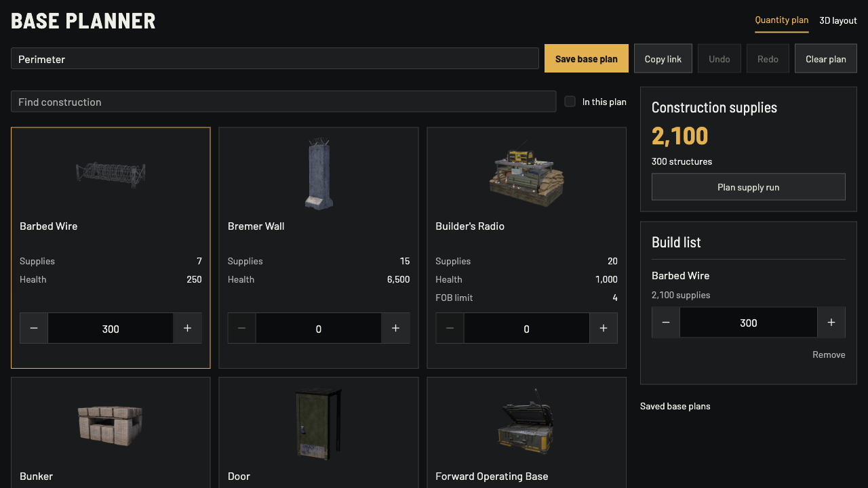
Task: Click the Bremer Wall minus button
Action: (x=242, y=329)
